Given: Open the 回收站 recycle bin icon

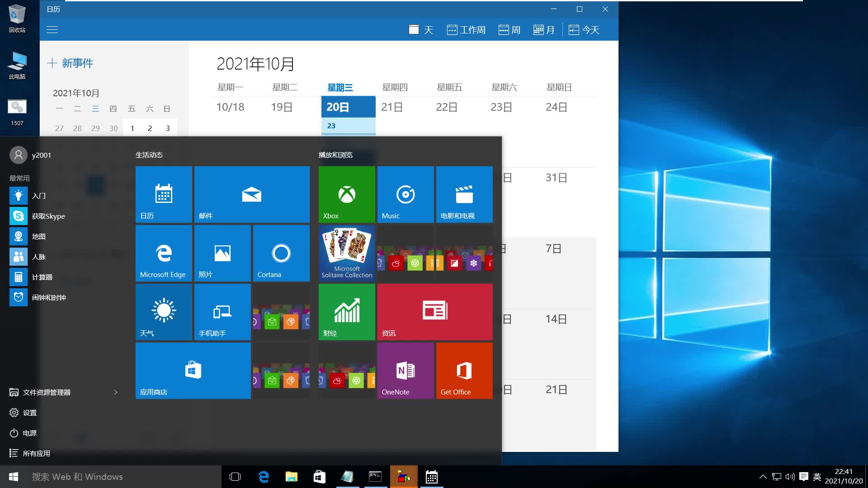Looking at the screenshot, I should (x=17, y=19).
